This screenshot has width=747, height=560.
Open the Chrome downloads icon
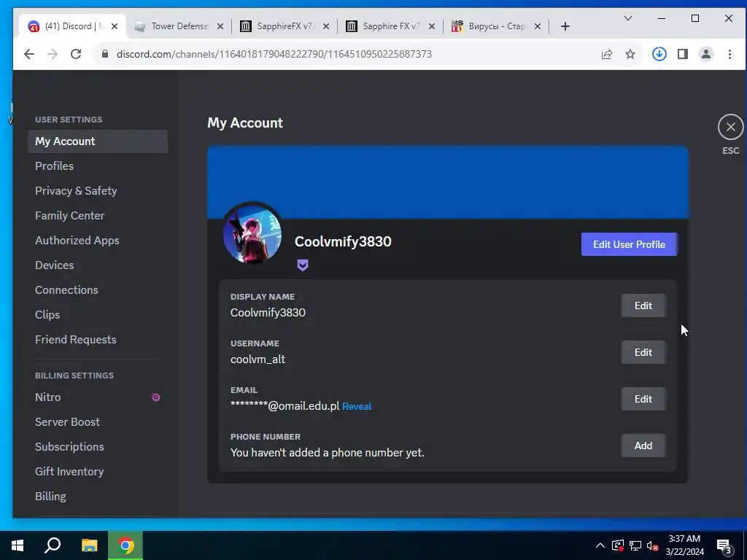(659, 54)
